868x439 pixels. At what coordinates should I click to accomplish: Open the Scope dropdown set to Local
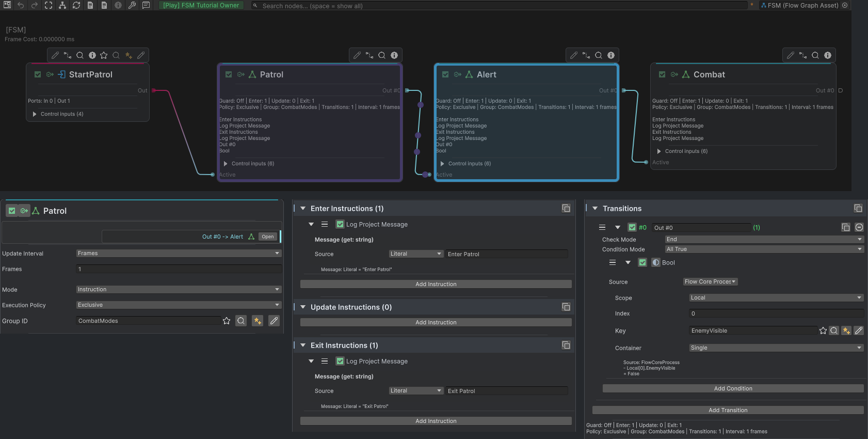click(777, 297)
